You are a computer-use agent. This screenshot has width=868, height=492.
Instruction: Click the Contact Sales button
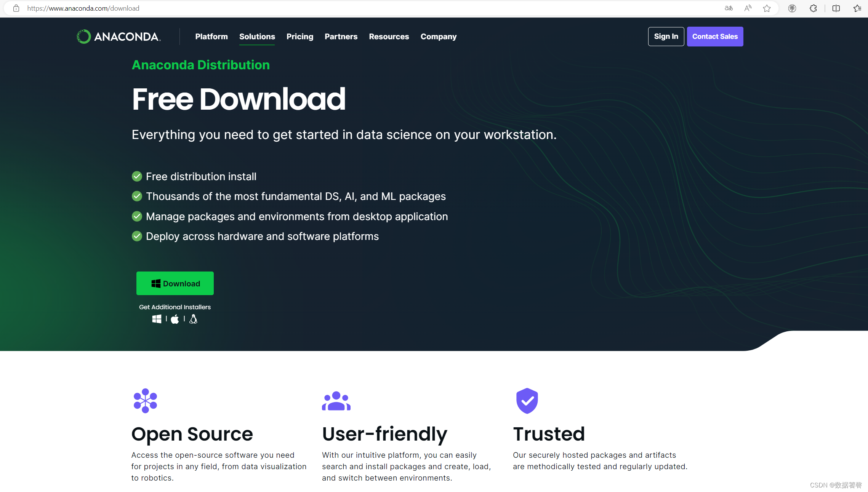click(714, 36)
